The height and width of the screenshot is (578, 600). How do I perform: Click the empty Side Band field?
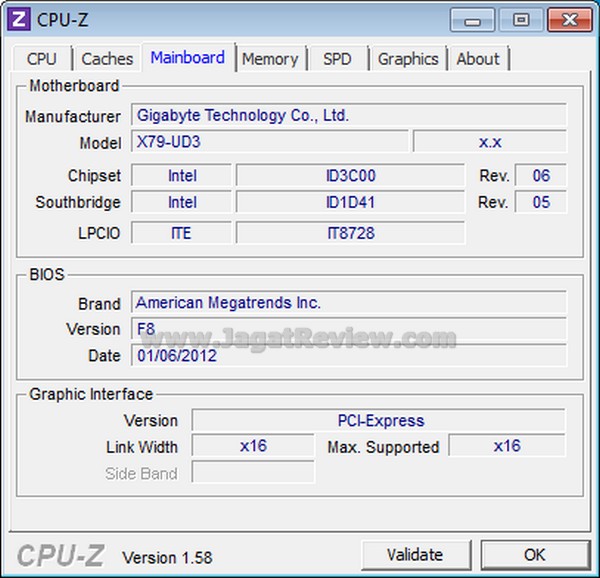[253, 472]
